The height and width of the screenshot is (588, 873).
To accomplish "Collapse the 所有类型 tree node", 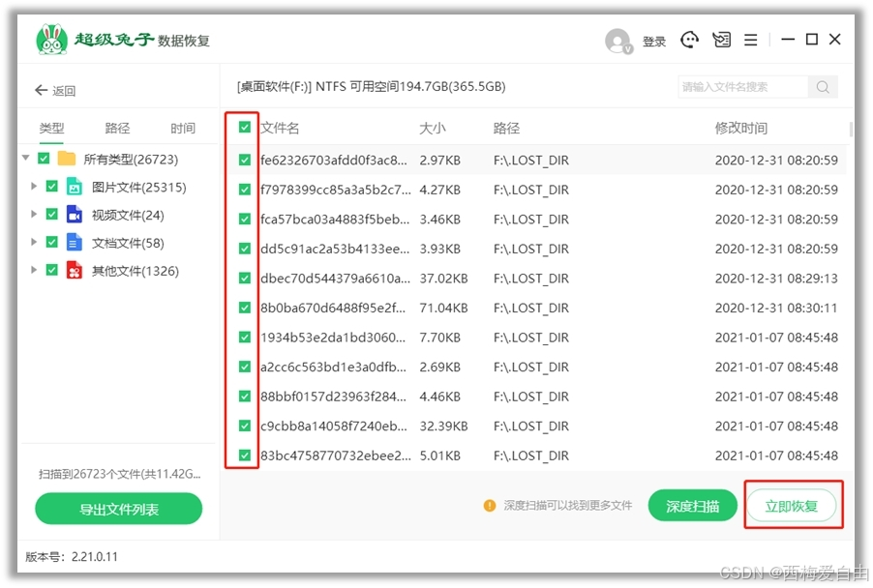I will pyautogui.click(x=25, y=159).
